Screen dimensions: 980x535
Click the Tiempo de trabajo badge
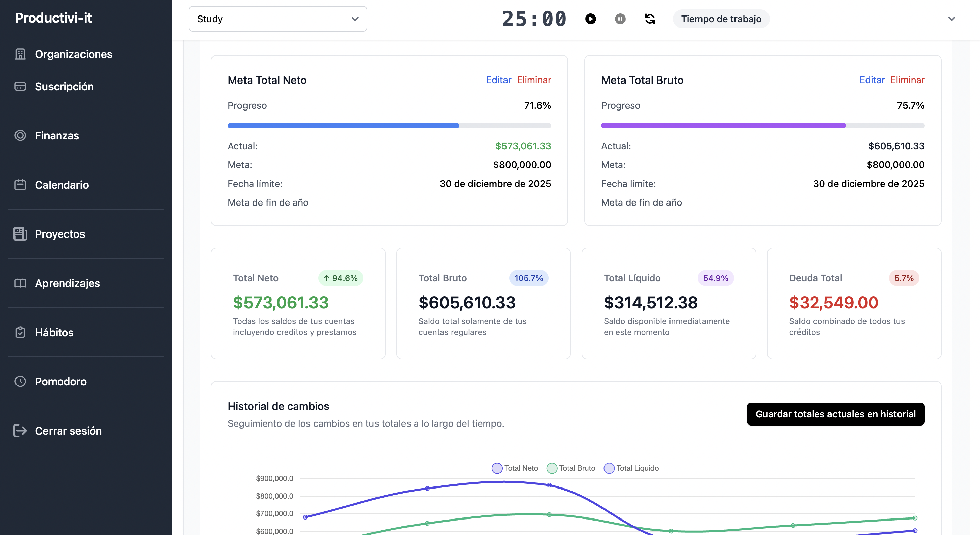721,19
